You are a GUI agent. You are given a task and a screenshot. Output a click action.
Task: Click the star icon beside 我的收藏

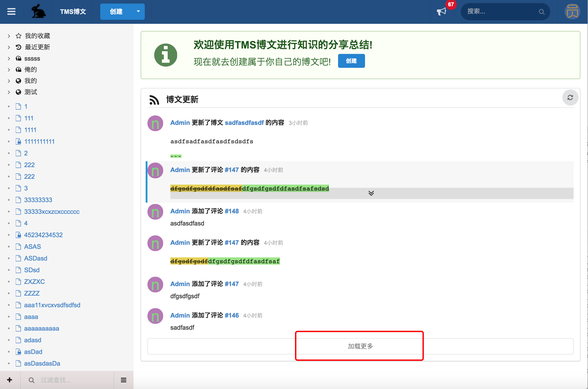(18, 36)
